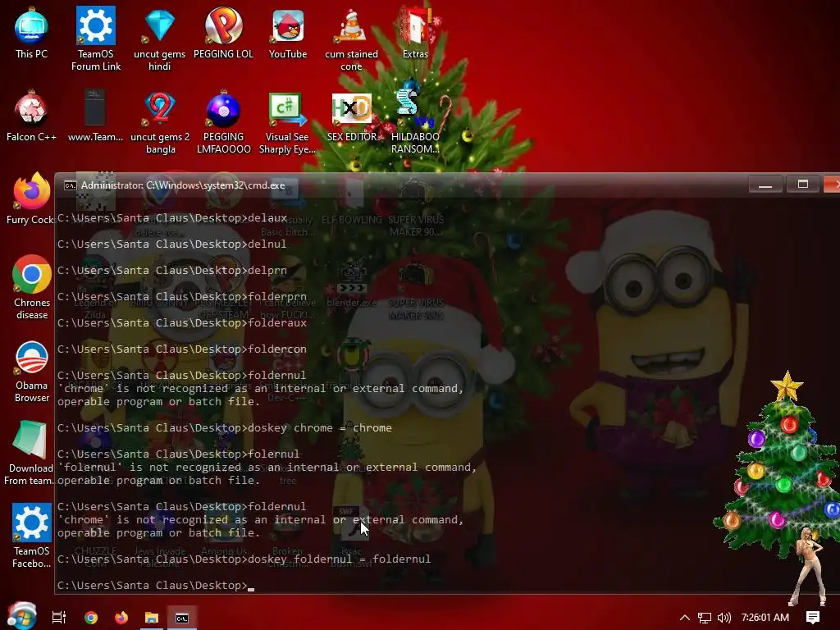Image resolution: width=840 pixels, height=630 pixels.
Task: Open Task View on the taskbar
Action: coord(59,617)
